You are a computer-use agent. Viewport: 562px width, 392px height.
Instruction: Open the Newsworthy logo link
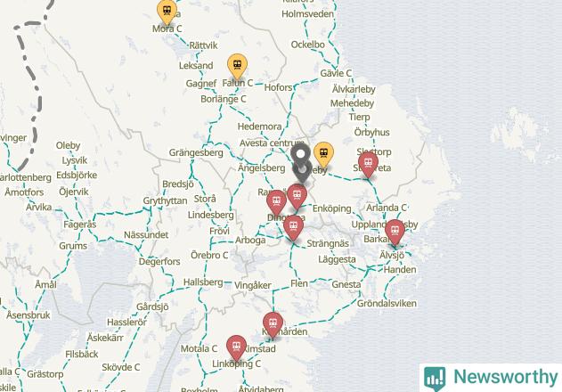point(491,378)
